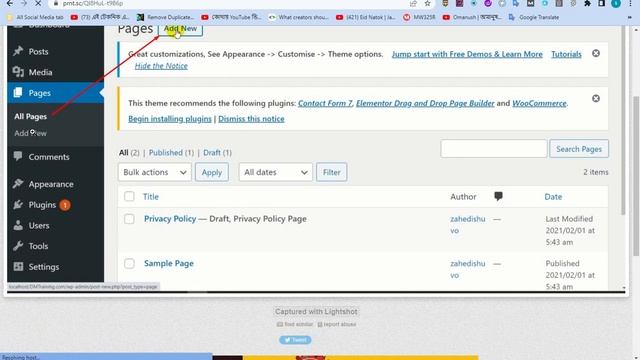Select Settings in the admin menu
Image resolution: width=640 pixels, height=360 pixels.
tap(44, 267)
